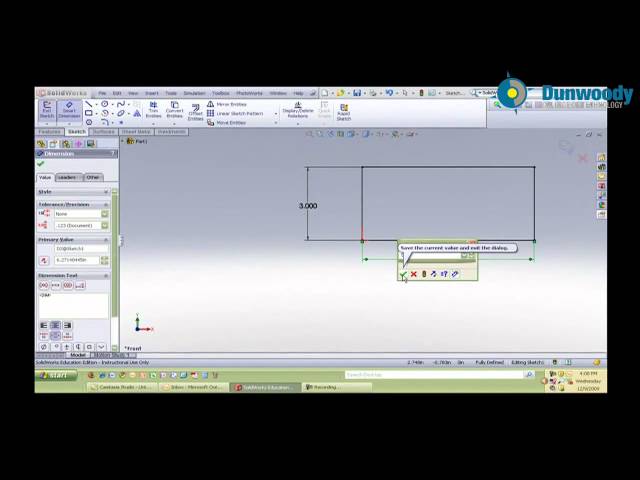Screen dimensions: 640x480
Task: Open dropdown arrow below Smart Dimension
Action: click(x=69, y=124)
